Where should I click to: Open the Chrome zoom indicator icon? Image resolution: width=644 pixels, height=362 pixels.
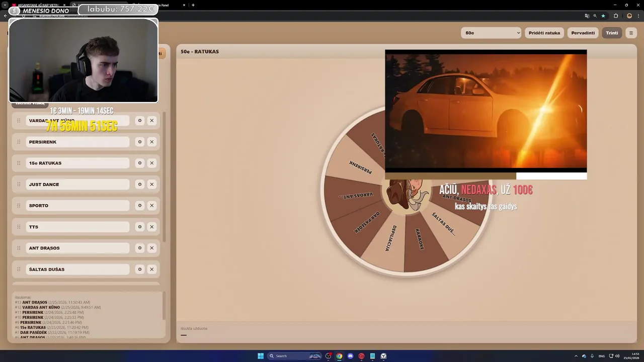(x=595, y=16)
